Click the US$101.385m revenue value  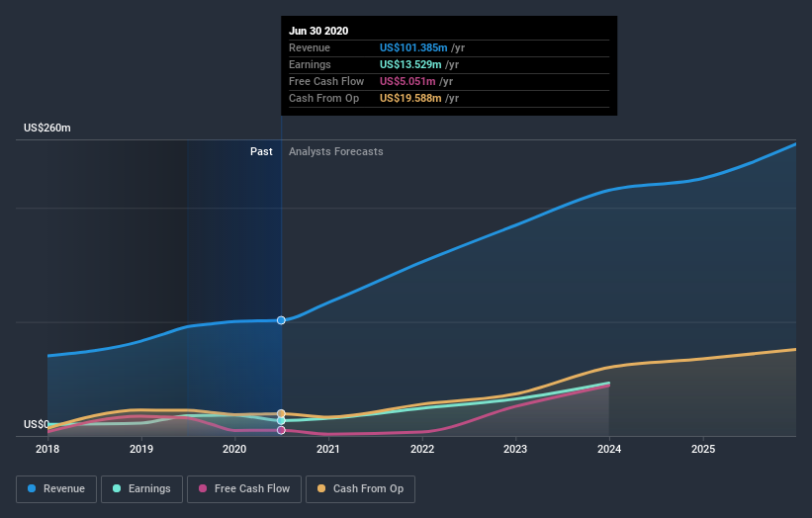(413, 47)
